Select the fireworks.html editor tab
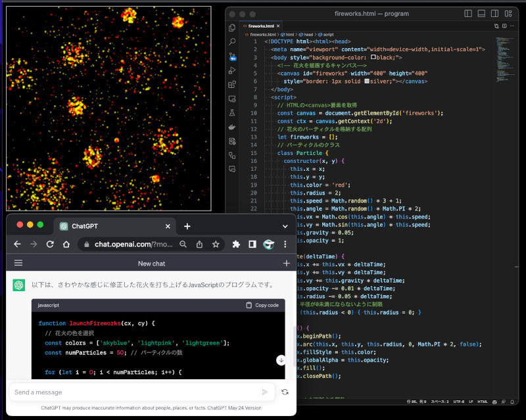The image size is (526, 420). pos(262,26)
